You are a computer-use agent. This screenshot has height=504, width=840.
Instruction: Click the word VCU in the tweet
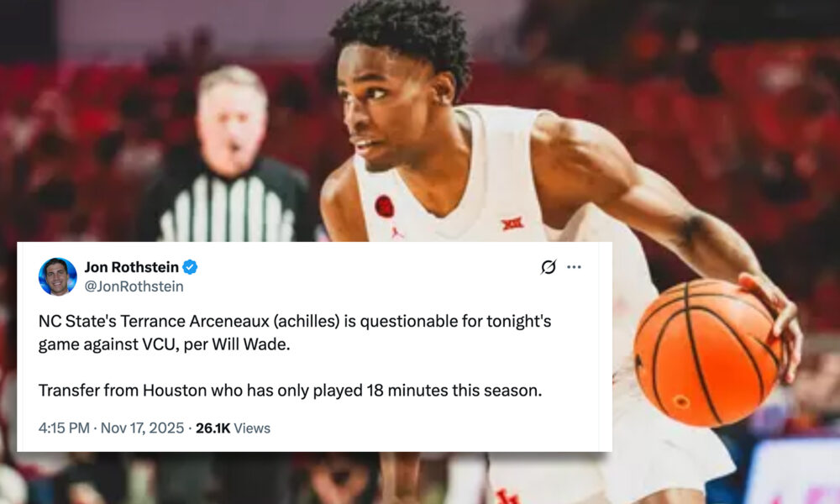point(159,344)
